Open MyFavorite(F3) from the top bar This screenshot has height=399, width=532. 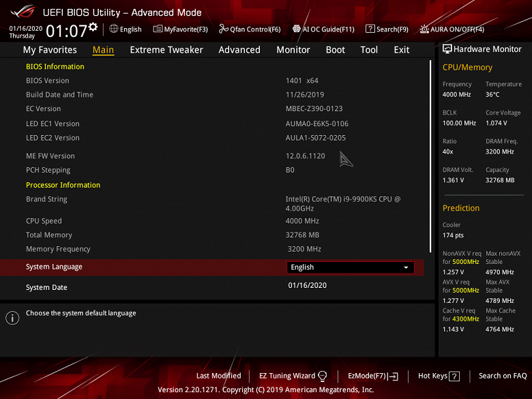coord(181,29)
